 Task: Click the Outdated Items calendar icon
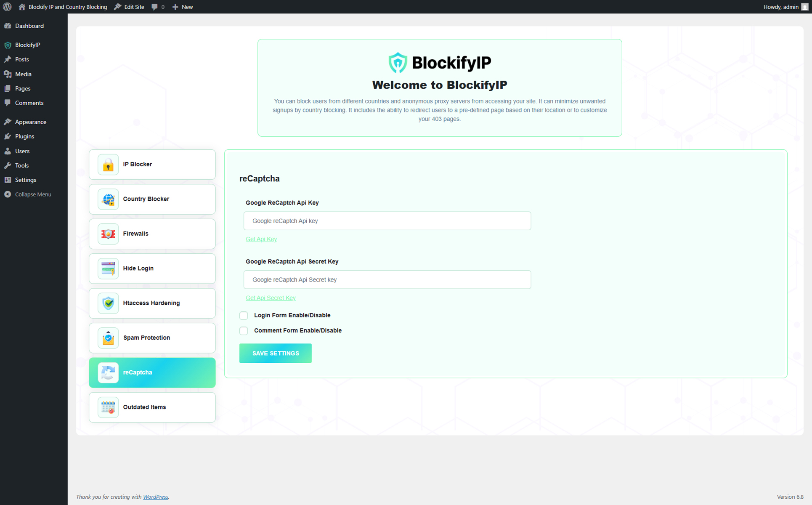point(108,407)
